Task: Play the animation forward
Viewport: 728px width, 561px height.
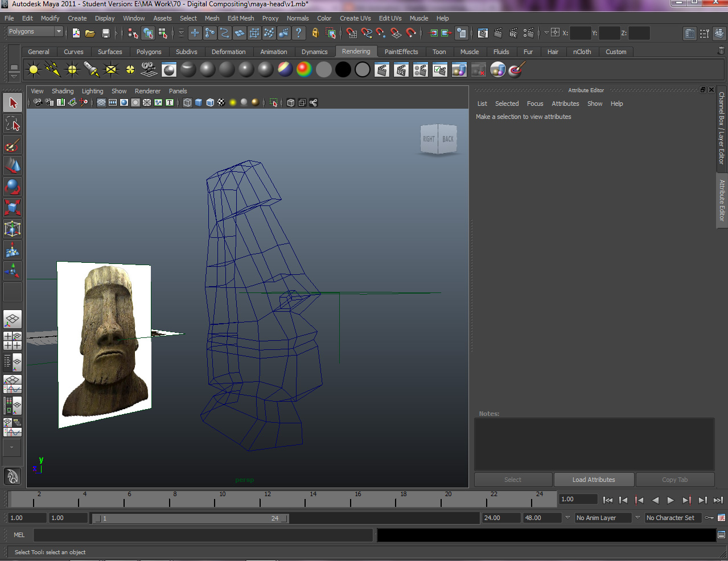Action: coord(671,500)
